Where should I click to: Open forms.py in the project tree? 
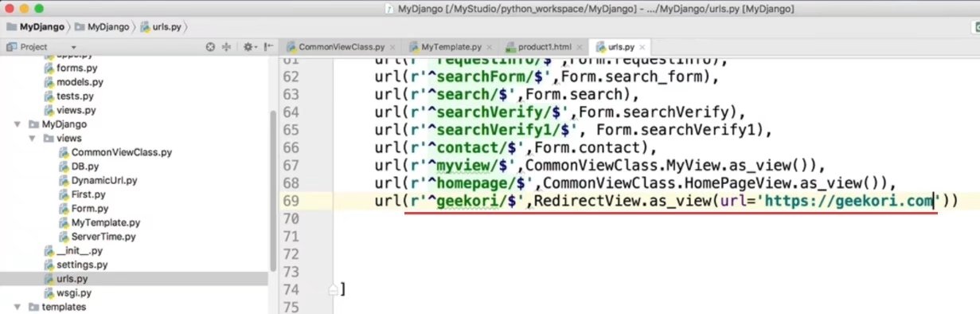[x=76, y=68]
